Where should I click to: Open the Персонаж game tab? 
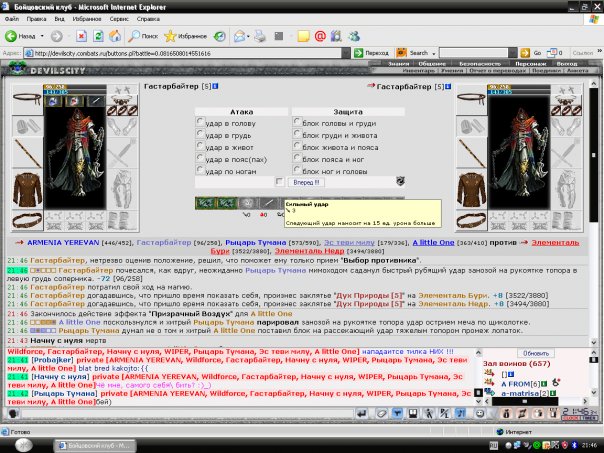point(531,64)
